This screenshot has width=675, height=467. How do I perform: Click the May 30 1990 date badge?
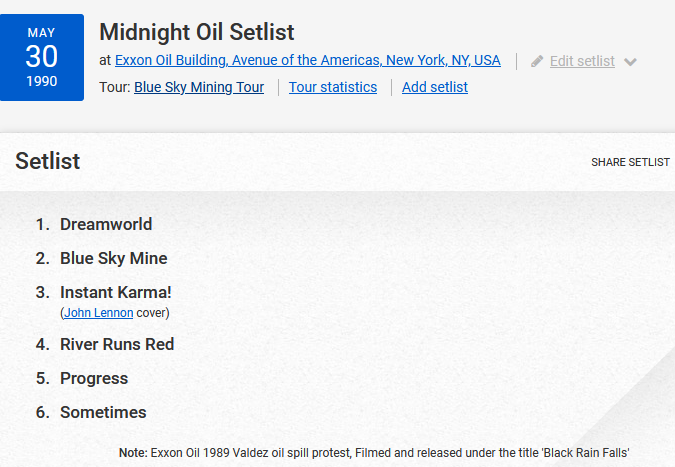42,57
